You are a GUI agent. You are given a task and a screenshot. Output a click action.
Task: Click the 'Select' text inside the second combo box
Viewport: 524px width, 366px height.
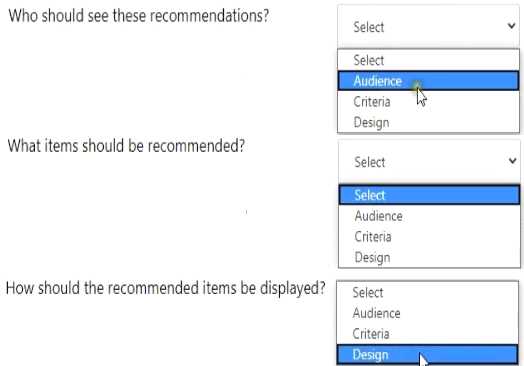tap(370, 162)
